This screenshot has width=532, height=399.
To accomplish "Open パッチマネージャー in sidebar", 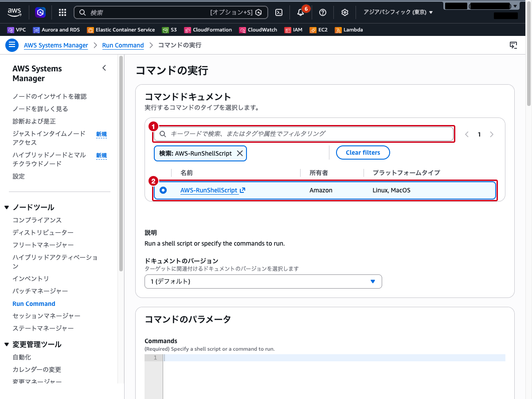I will tap(40, 291).
